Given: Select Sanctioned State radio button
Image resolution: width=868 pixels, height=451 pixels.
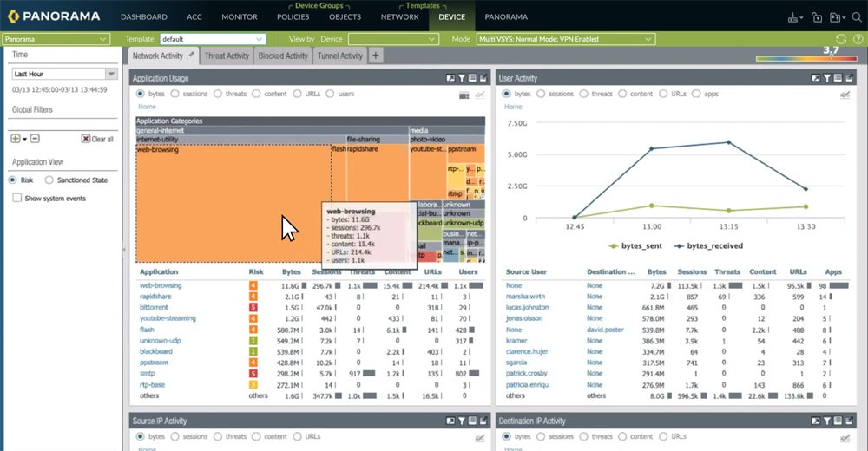Looking at the screenshot, I should coord(50,180).
